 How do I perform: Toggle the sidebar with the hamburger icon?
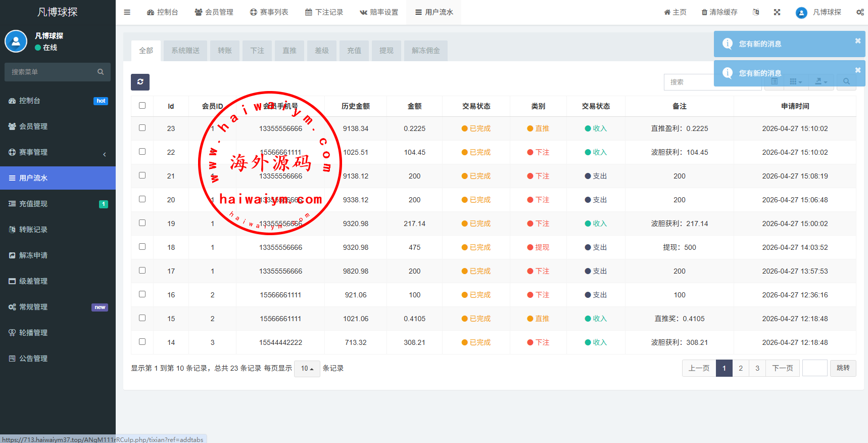[127, 12]
